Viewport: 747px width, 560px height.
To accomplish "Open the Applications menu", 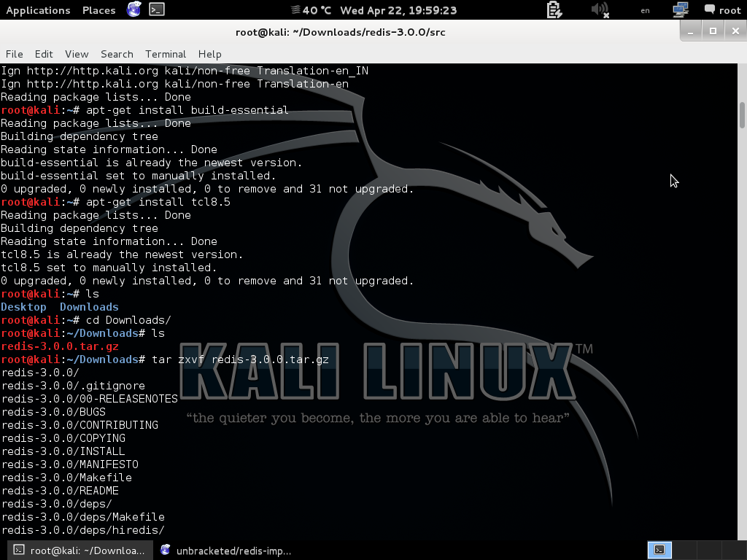I will pos(38,10).
